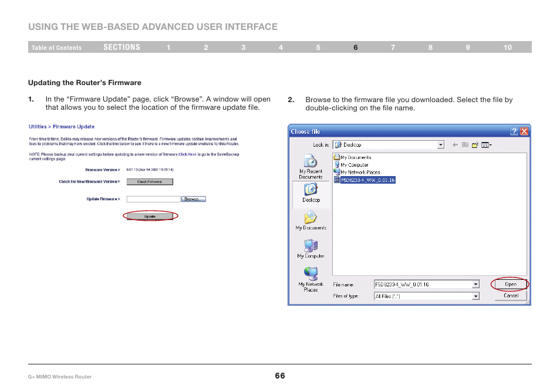Go to section 5 in the navigation bar
The height and width of the screenshot is (392, 560).
(x=318, y=48)
